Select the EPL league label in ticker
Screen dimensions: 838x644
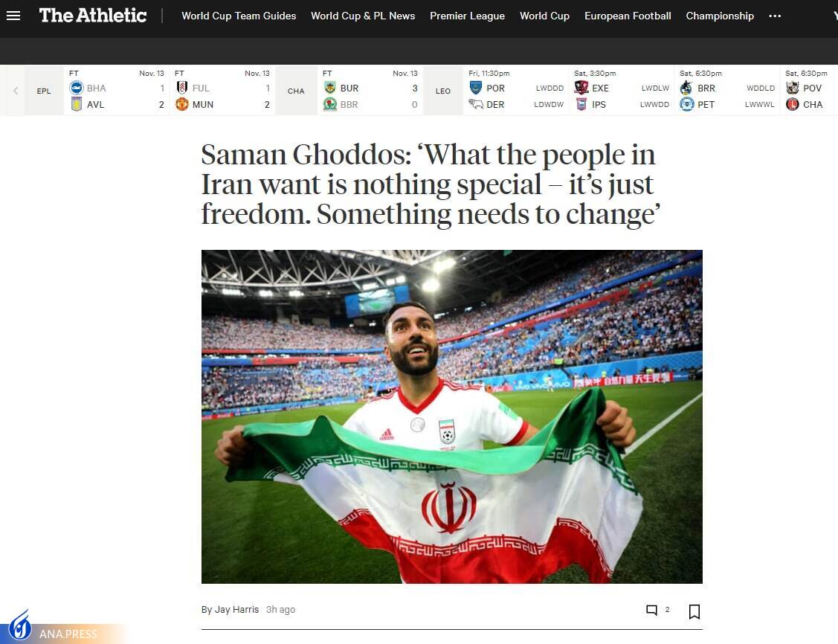tap(44, 91)
